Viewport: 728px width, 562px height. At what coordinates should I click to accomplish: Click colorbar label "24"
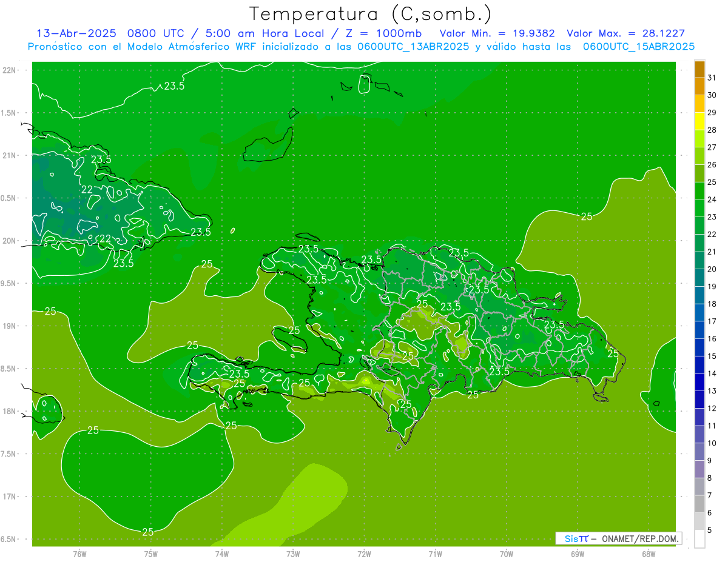(x=712, y=199)
